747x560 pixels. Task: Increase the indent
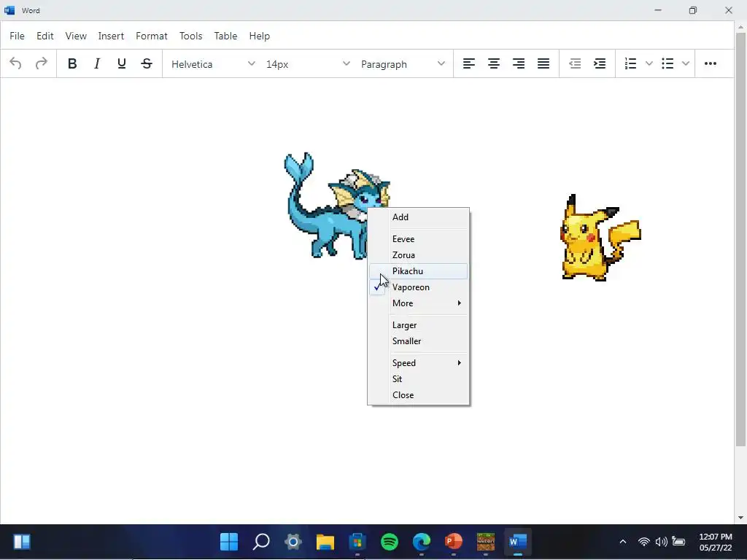pos(600,63)
